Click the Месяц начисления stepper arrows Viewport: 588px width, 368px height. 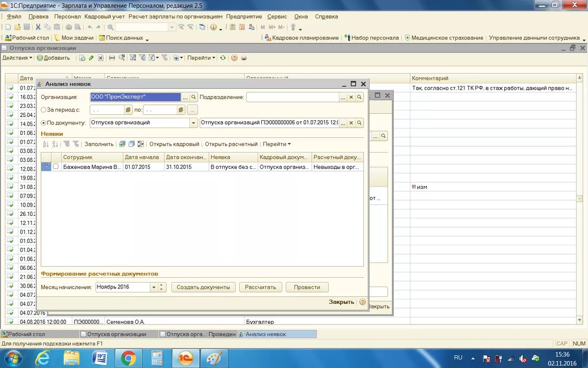click(163, 287)
